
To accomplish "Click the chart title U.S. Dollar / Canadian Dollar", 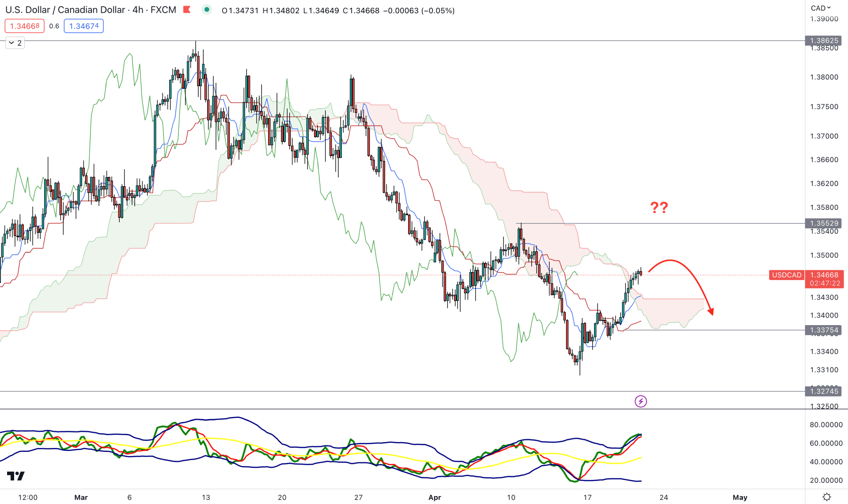I will point(65,10).
